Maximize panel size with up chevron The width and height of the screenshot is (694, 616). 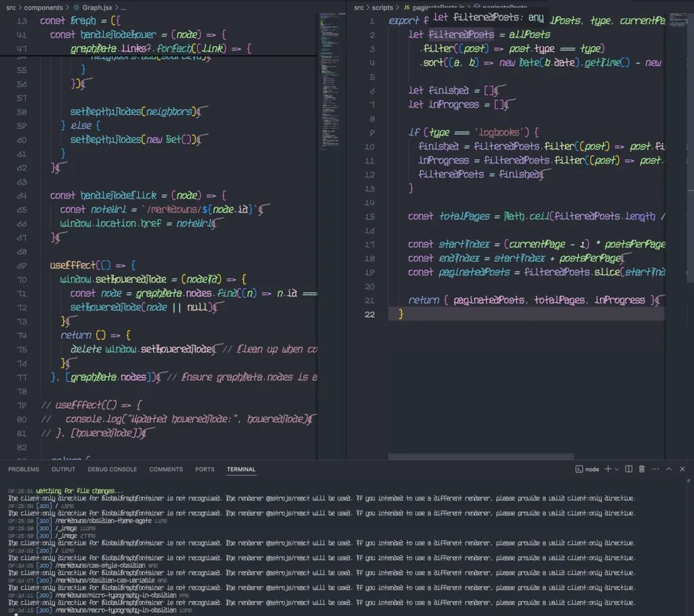point(669,469)
